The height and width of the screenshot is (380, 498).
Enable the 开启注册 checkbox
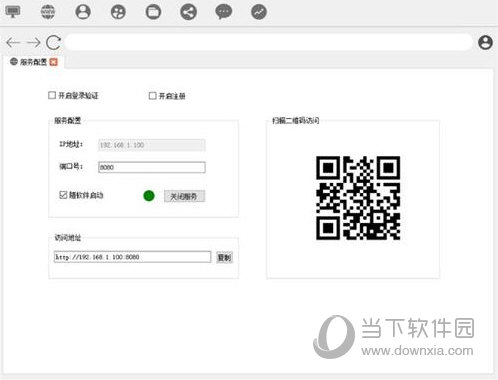(x=152, y=96)
